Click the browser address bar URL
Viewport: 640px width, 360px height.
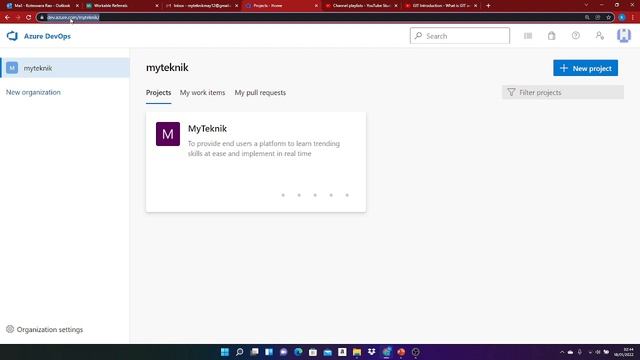pyautogui.click(x=73, y=17)
